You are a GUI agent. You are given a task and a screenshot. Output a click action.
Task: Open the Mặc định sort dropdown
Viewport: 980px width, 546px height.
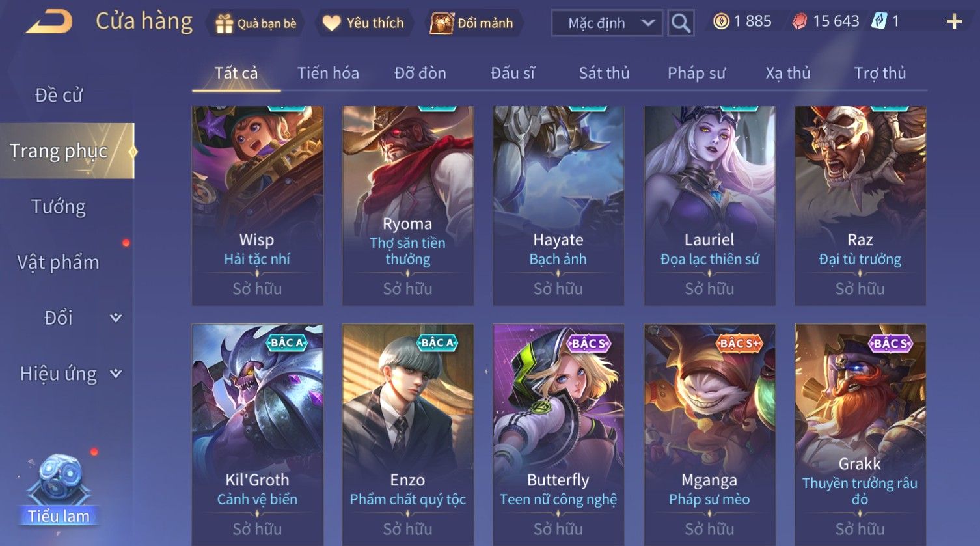606,23
